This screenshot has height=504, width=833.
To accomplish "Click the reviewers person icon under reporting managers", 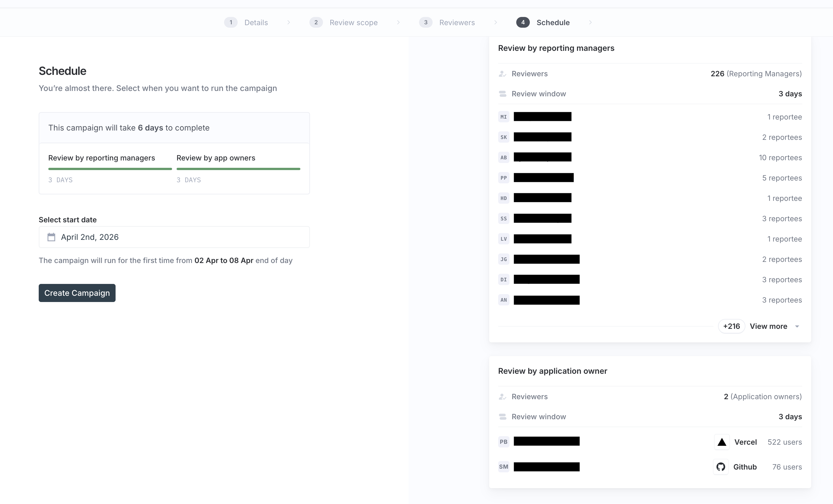I will (x=502, y=74).
